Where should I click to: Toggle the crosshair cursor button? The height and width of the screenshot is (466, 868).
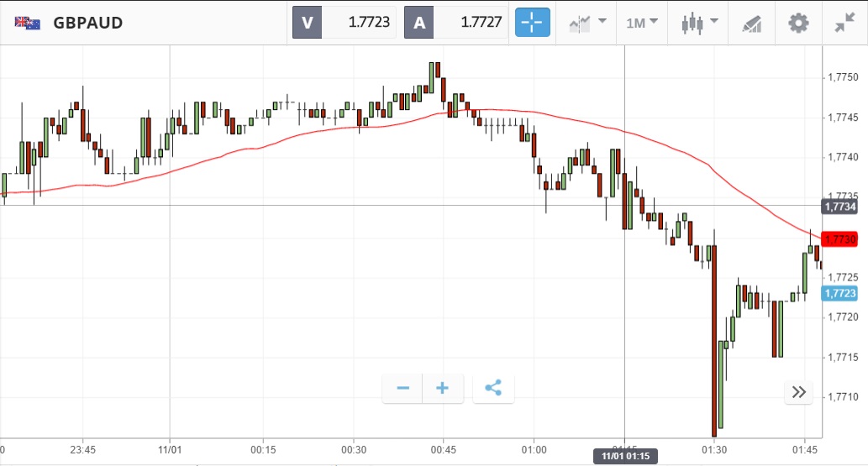click(x=533, y=23)
